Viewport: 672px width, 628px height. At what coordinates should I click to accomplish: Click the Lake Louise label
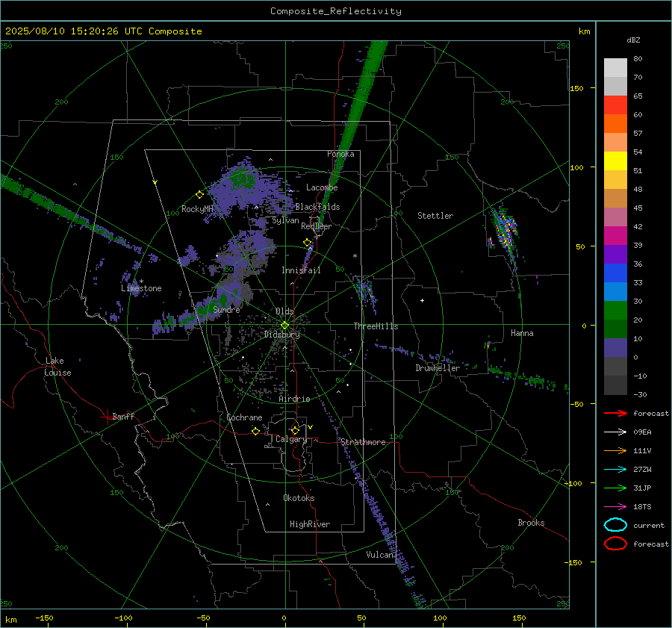57,367
